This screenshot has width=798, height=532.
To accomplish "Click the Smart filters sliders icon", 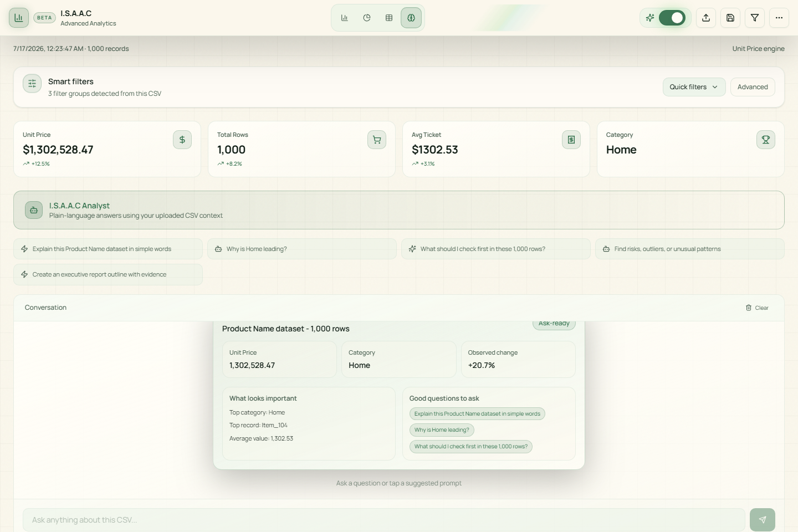I will (32, 84).
